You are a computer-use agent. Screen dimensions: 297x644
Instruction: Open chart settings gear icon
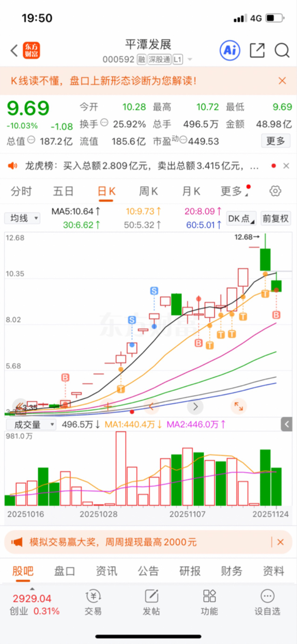(x=275, y=191)
